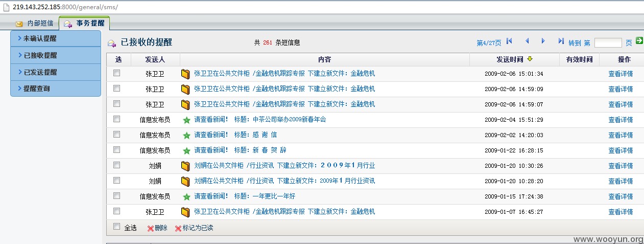Image resolution: width=644 pixels, height=244 pixels.
Task: Click file cabinet icon in 10:30:26 row
Action: tap(185, 166)
